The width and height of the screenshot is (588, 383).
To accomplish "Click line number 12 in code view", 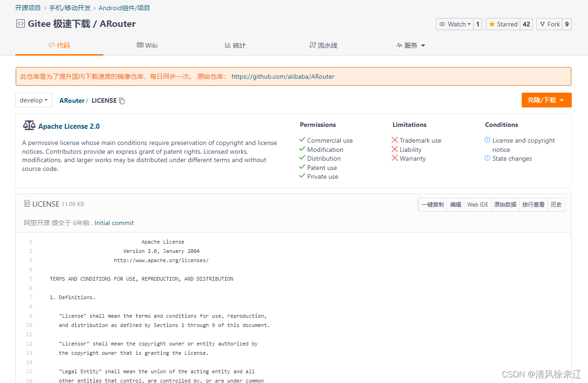I will click(x=30, y=344).
